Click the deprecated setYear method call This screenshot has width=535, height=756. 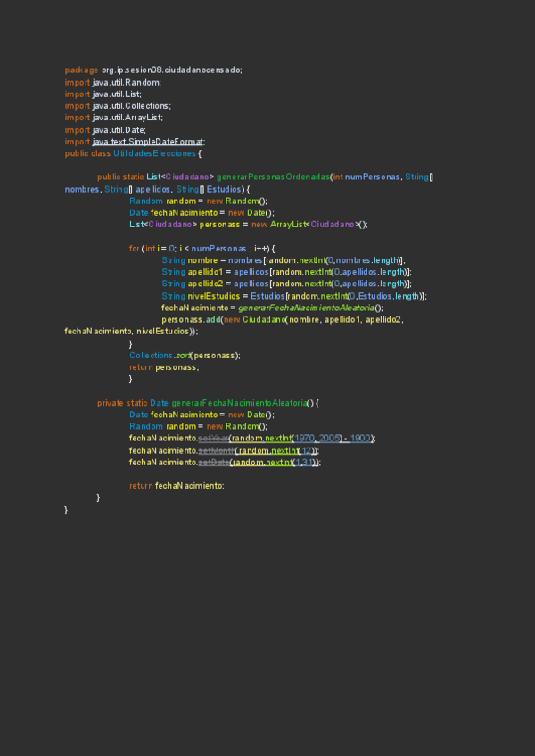212,438
